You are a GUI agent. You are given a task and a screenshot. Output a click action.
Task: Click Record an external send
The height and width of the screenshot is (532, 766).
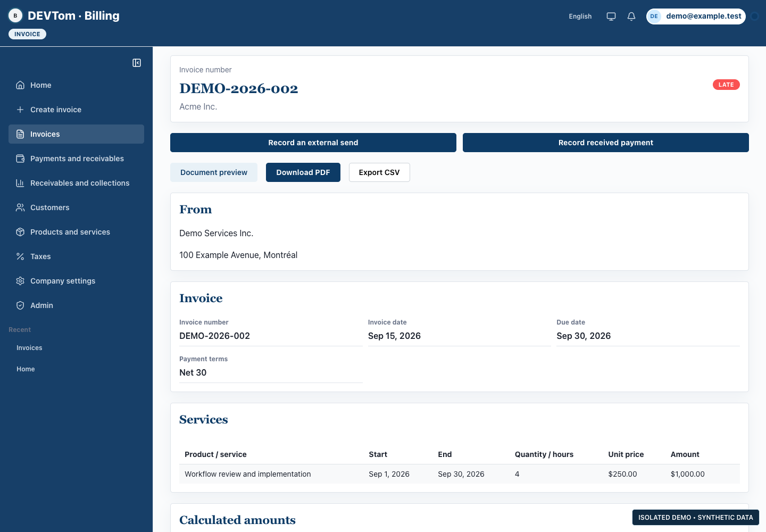click(x=313, y=143)
